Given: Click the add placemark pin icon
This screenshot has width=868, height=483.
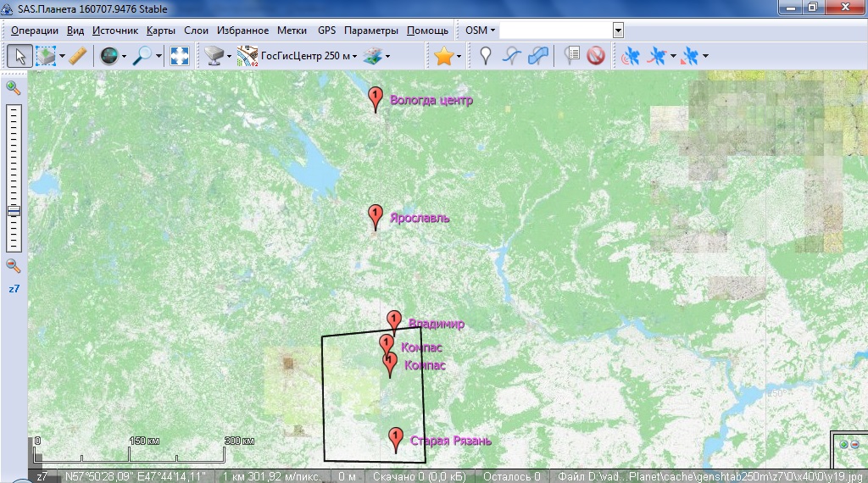Looking at the screenshot, I should pyautogui.click(x=485, y=57).
